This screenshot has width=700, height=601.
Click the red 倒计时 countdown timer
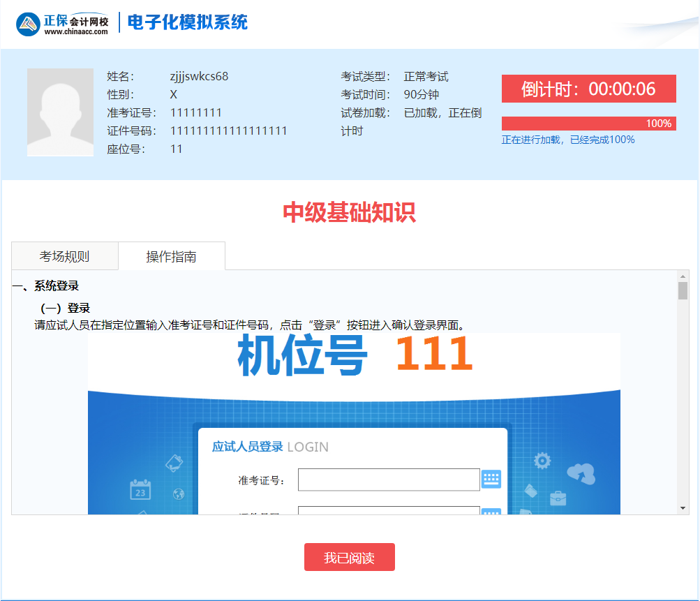[x=588, y=88]
